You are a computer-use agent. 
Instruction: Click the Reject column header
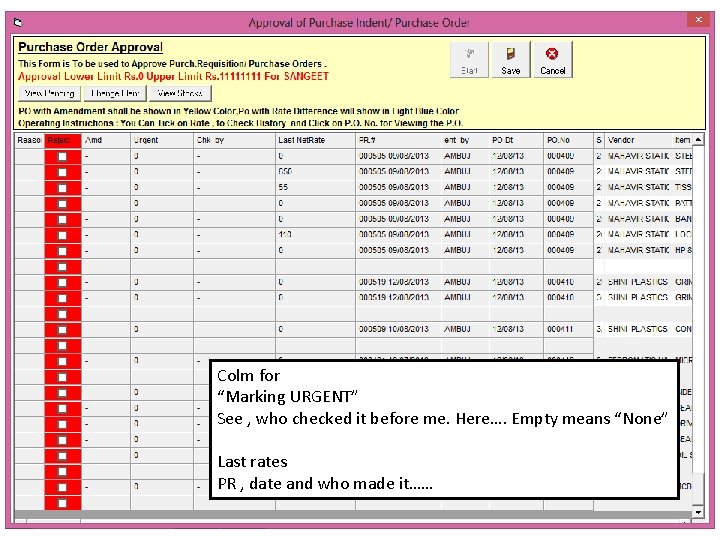63,140
